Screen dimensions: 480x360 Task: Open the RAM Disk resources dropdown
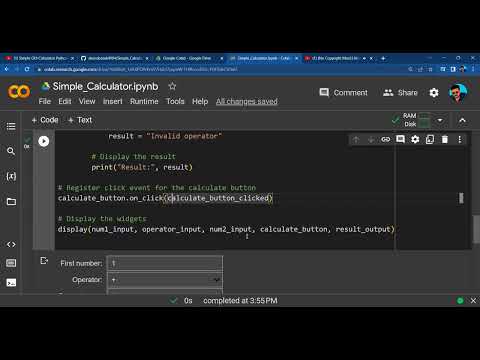pos(440,120)
